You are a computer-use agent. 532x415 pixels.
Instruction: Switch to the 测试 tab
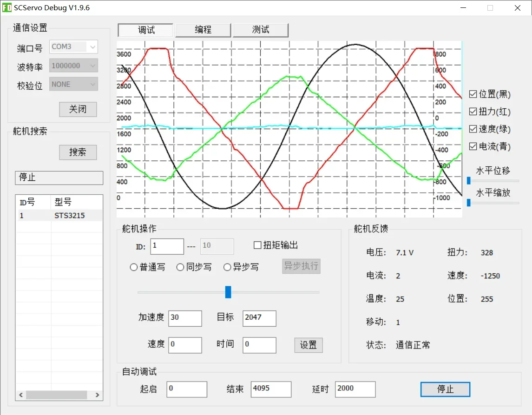coord(261,30)
